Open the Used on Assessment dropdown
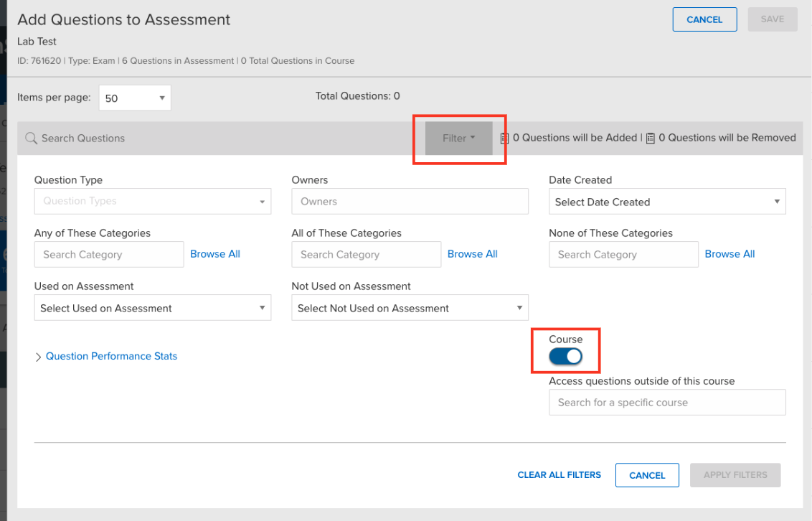The width and height of the screenshot is (812, 521). click(x=152, y=307)
